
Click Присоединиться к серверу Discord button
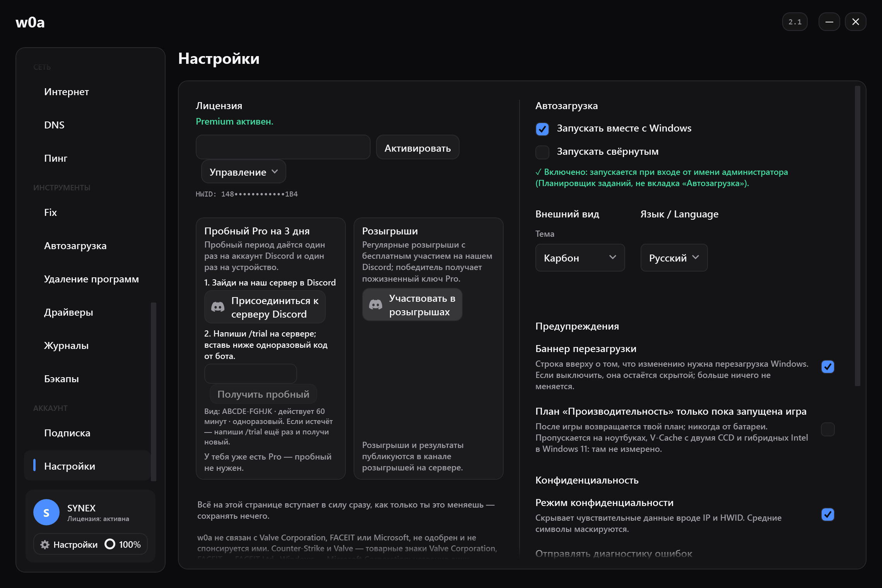265,307
